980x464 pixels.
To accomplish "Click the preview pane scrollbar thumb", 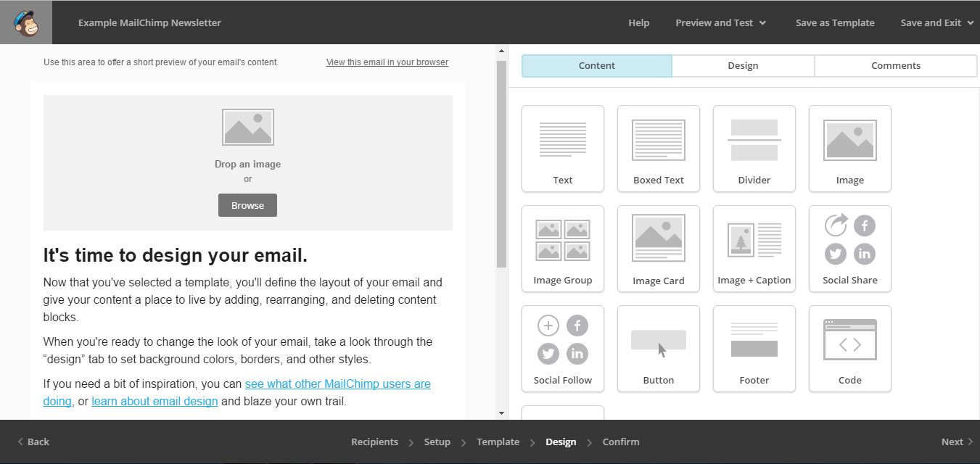I will [501, 165].
